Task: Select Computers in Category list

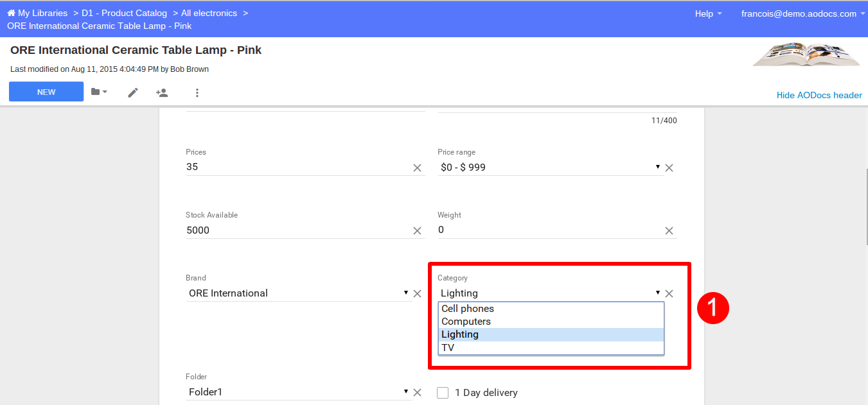Action: point(551,322)
